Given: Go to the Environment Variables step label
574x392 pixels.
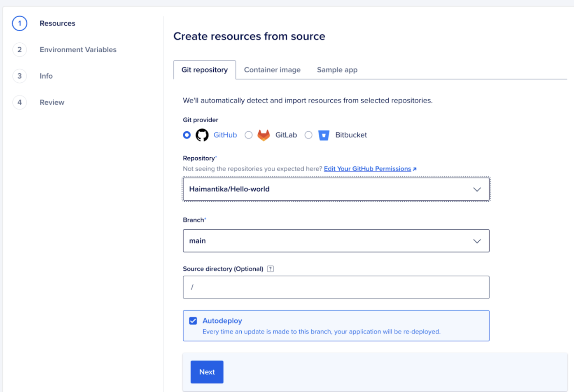Looking at the screenshot, I should (x=78, y=50).
